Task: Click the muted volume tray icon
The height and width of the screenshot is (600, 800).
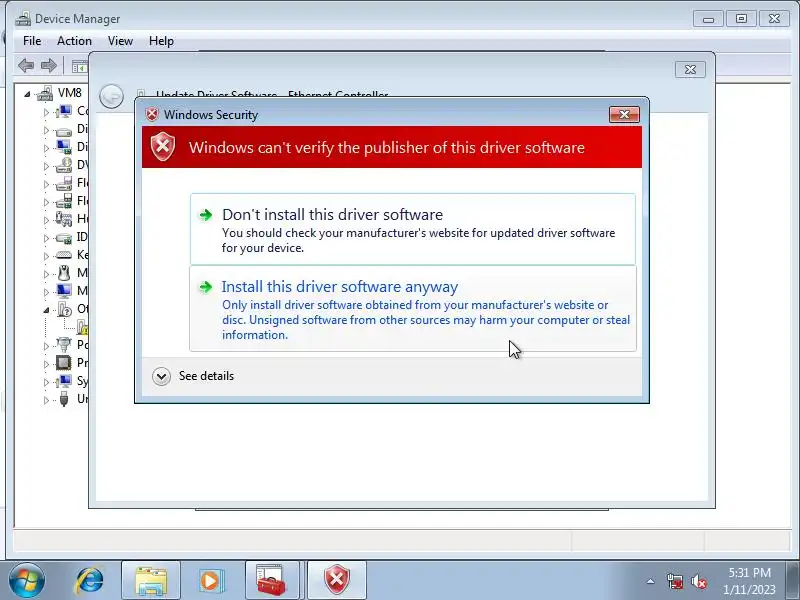Action: 698,581
